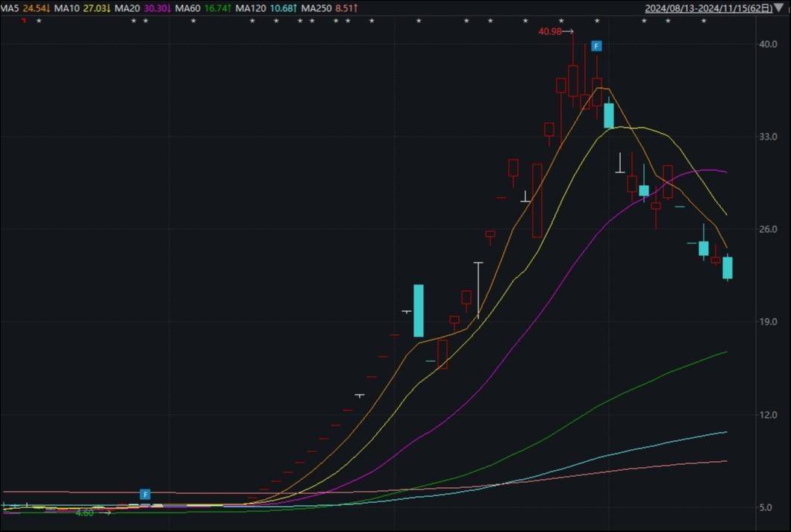
Task: Click the arrow beside the 4.60 low label
Action: pyautogui.click(x=104, y=513)
